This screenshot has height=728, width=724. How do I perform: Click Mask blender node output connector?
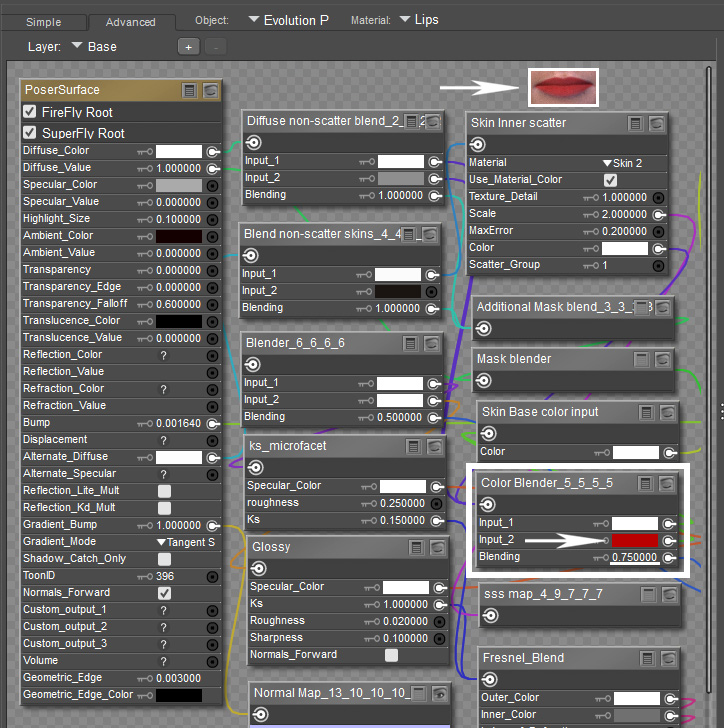pos(483,380)
